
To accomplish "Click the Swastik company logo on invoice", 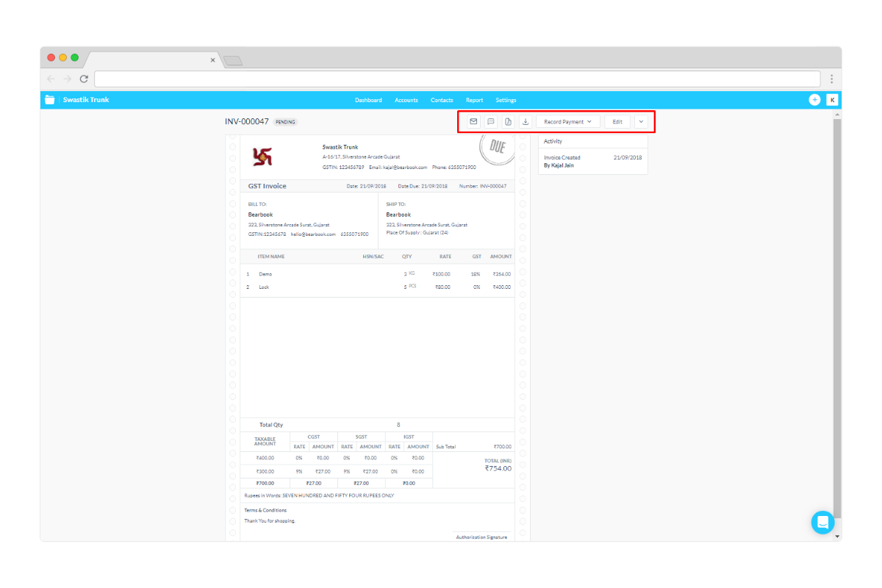I will (x=262, y=156).
